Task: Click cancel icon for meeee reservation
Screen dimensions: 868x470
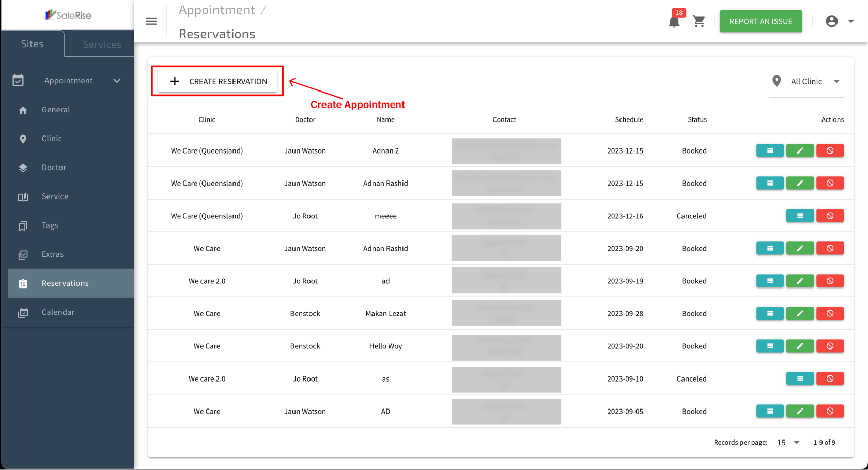Action: (830, 216)
